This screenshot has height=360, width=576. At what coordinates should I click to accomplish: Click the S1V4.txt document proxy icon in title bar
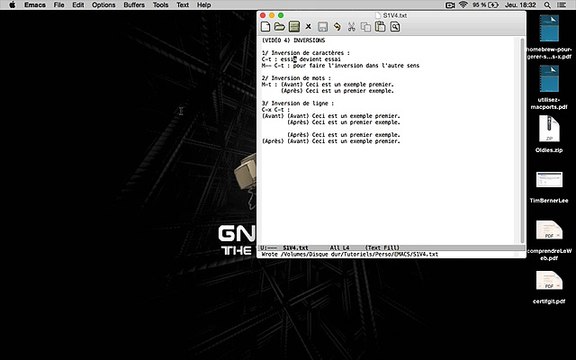pos(378,15)
